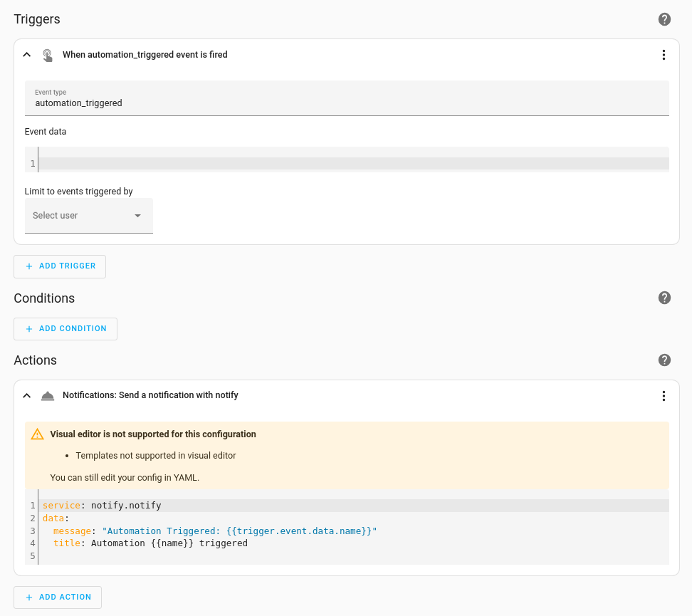
Task: Open help for the Conditions section
Action: click(664, 298)
